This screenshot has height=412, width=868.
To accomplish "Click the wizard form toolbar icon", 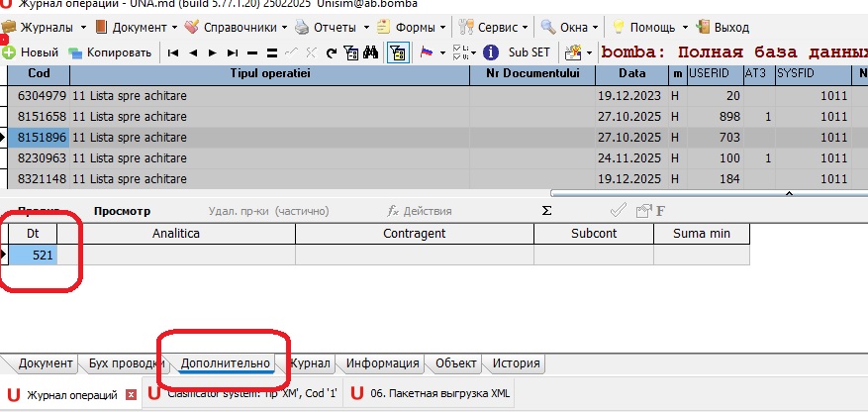I will [x=573, y=52].
